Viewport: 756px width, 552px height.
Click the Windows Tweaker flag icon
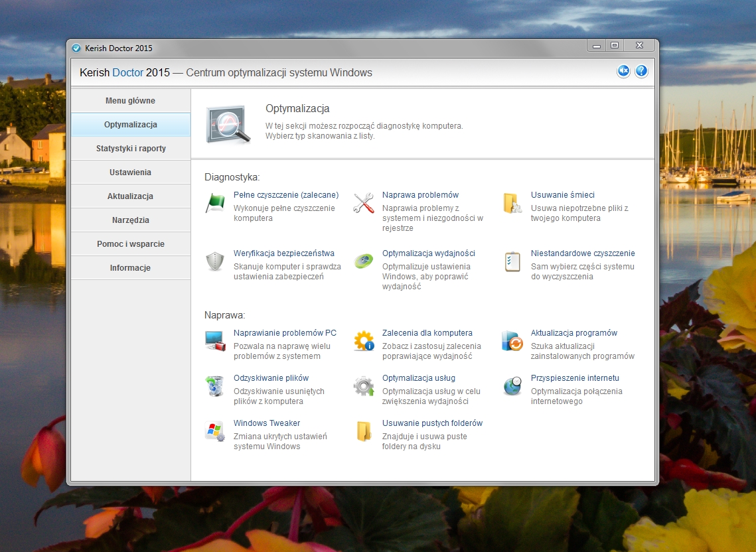click(215, 431)
